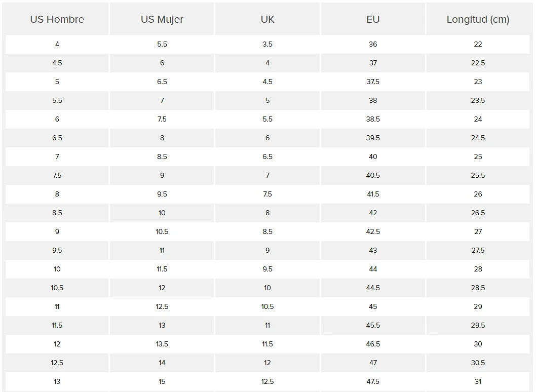The width and height of the screenshot is (536, 392).
Task: Click US Mujer size 7.5 cell
Action: pos(162,119)
